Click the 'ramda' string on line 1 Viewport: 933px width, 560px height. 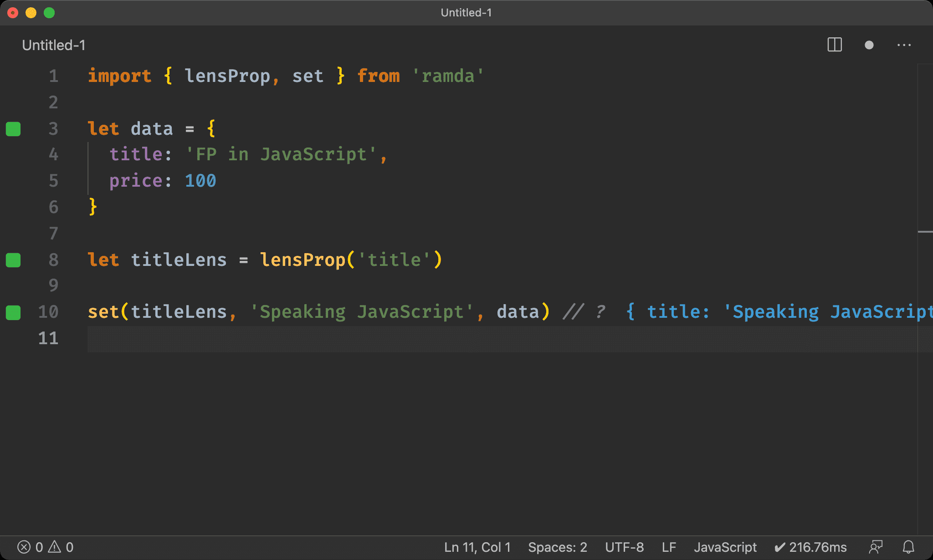[447, 76]
